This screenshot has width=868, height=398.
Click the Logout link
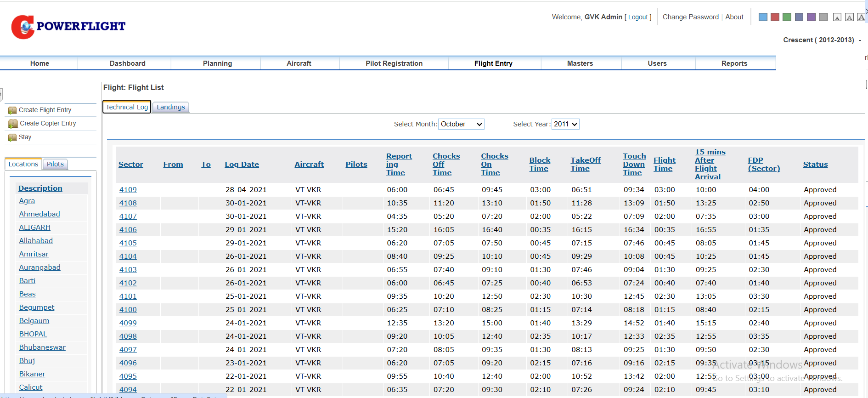click(x=637, y=17)
